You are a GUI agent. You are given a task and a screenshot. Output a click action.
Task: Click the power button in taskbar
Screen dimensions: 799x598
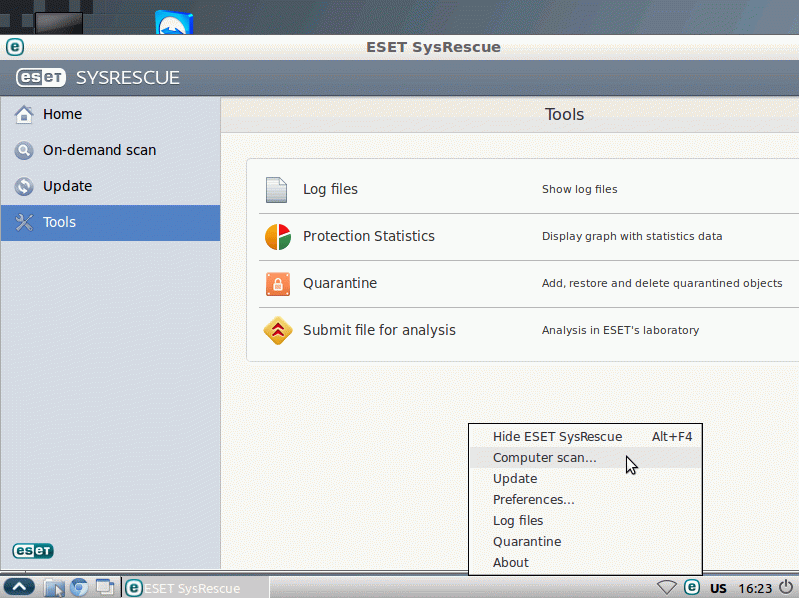click(786, 587)
